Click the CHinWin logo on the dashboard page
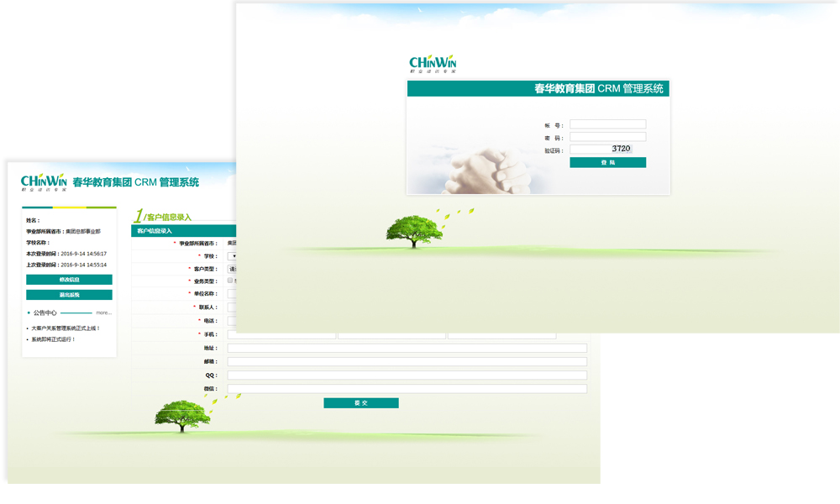The width and height of the screenshot is (840, 504). tap(44, 182)
